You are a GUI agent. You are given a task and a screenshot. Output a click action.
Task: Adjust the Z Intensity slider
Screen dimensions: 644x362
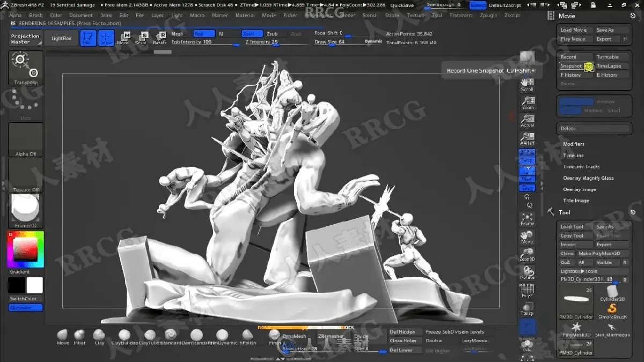click(275, 42)
